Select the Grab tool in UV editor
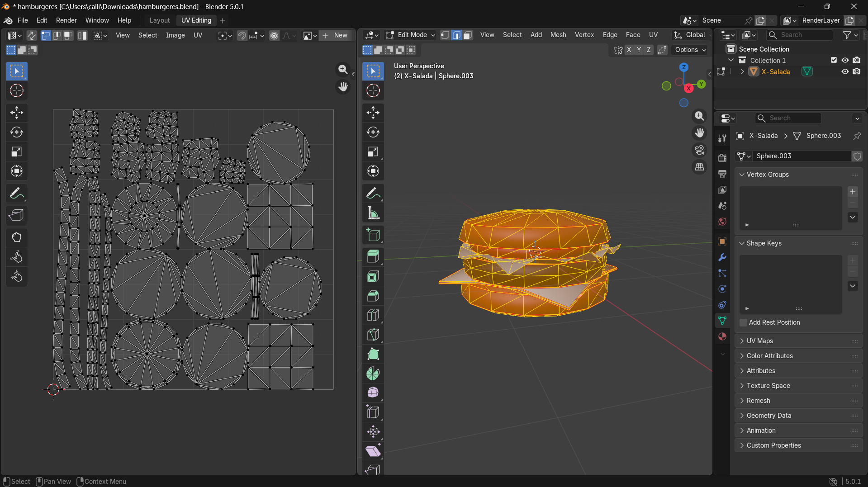The image size is (868, 487). [17, 237]
